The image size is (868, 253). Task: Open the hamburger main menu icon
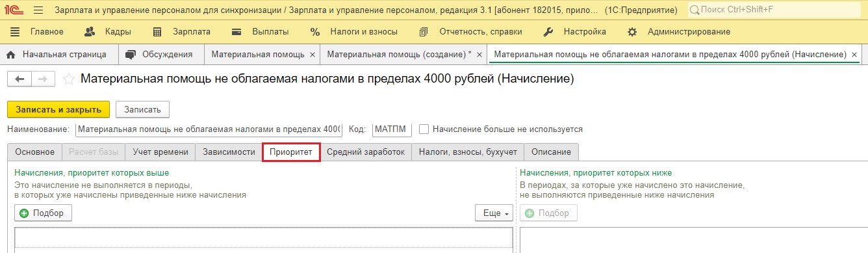[38, 10]
